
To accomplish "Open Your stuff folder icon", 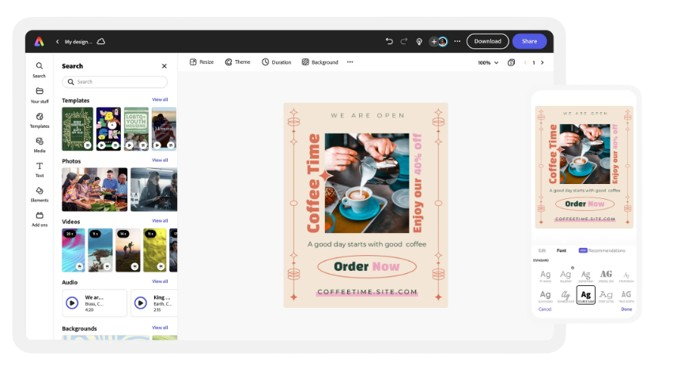I will (39, 91).
